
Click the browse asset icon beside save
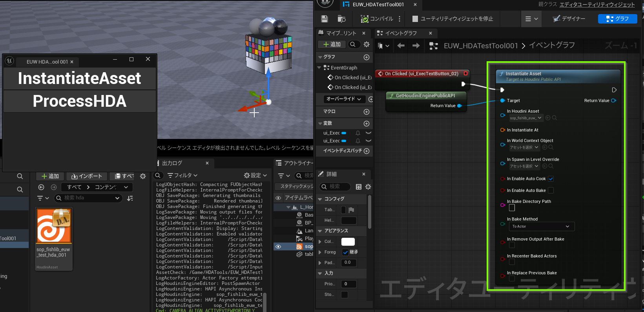[x=341, y=19]
